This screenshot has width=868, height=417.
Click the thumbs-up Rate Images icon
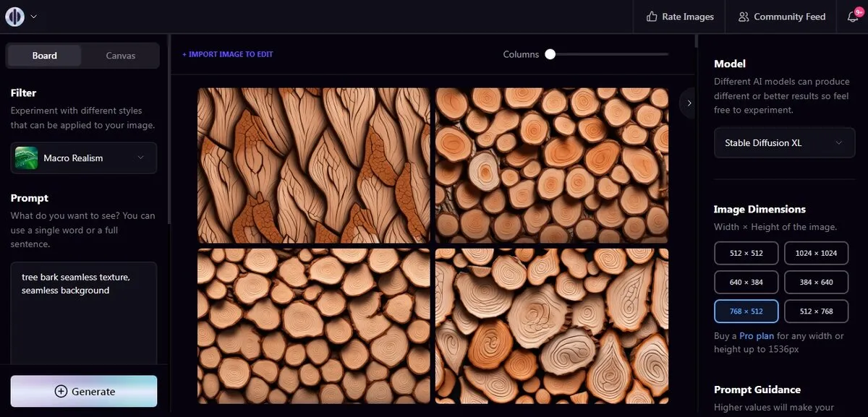[x=652, y=17]
